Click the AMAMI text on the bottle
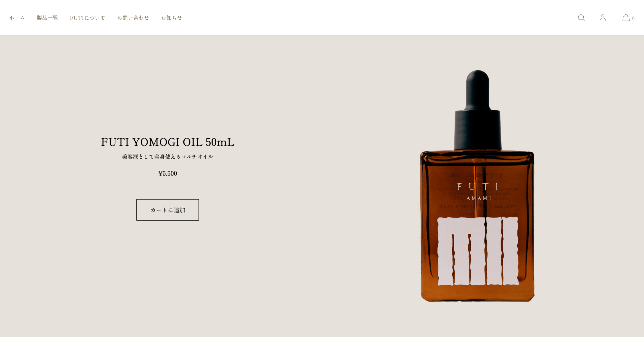644x337 pixels. point(479,198)
